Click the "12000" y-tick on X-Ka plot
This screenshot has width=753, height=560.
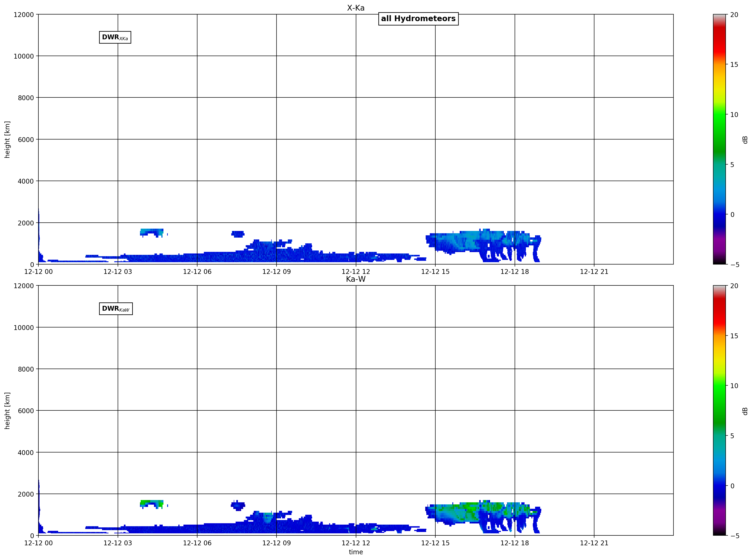24,14
